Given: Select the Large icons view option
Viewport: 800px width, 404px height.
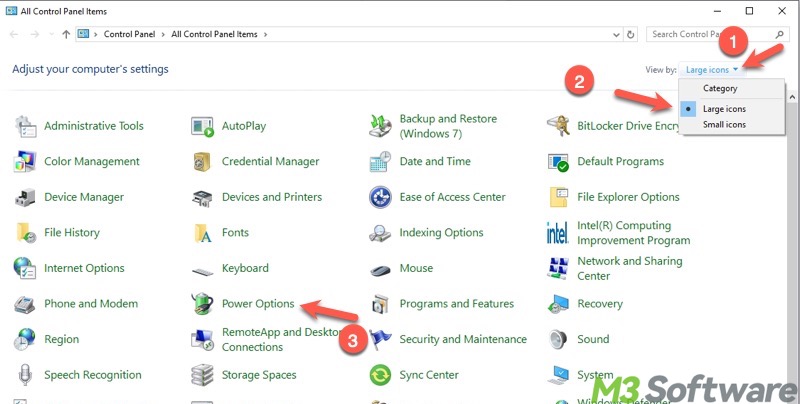Looking at the screenshot, I should tap(724, 107).
